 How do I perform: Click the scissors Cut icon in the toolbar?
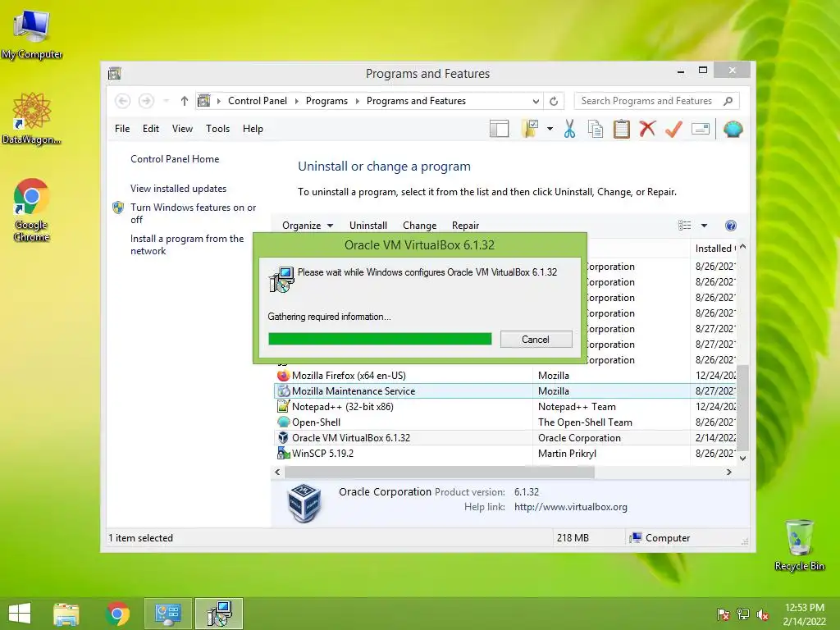pyautogui.click(x=569, y=129)
